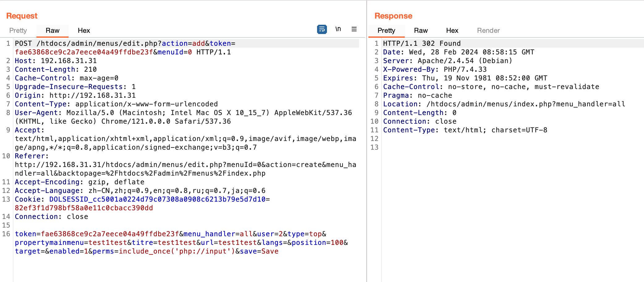Click the Request panel heading
644x282 pixels.
22,16
